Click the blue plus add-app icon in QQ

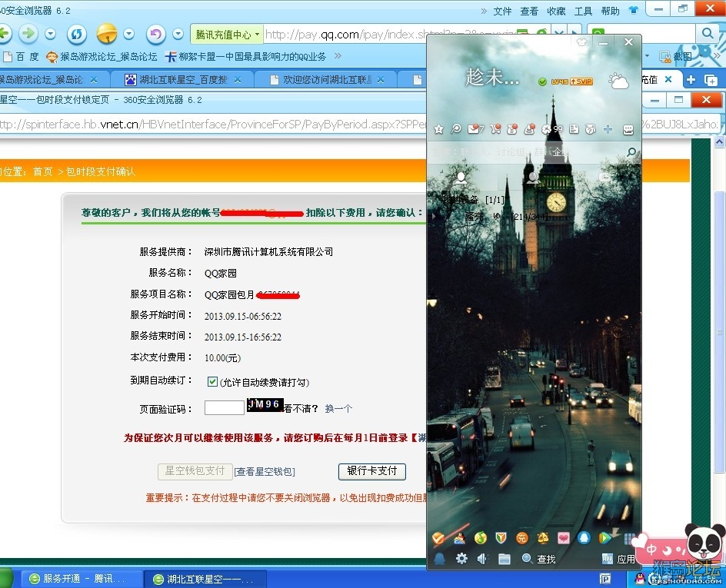tap(608, 130)
